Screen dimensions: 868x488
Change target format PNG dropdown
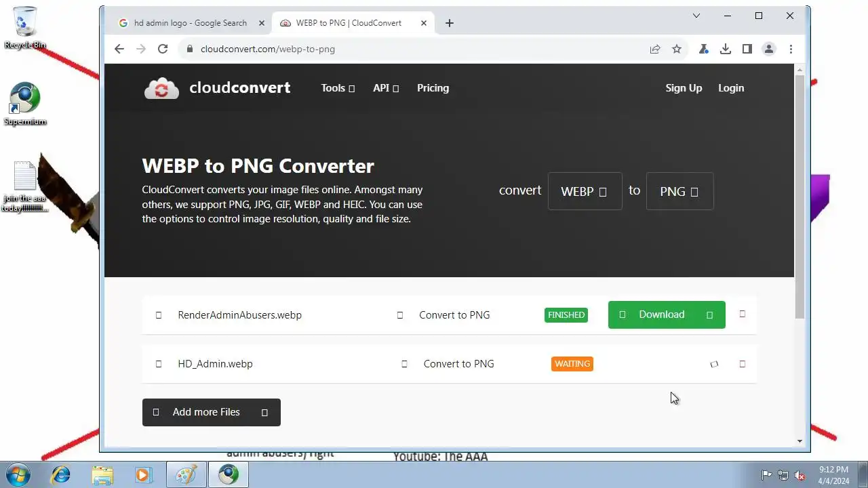679,191
